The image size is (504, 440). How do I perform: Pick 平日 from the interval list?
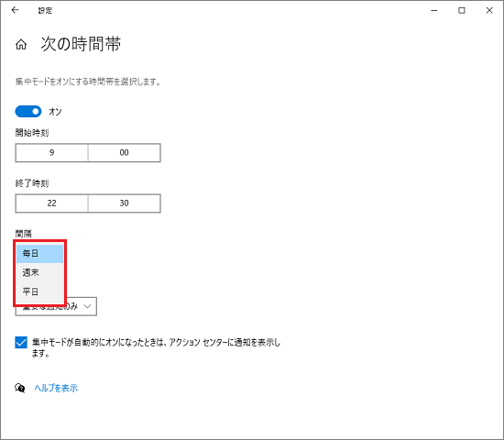point(39,291)
